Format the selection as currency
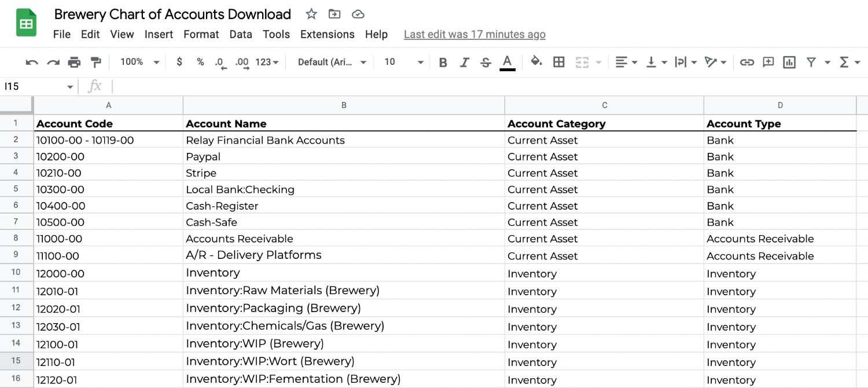The height and width of the screenshot is (388, 868). coord(179,62)
